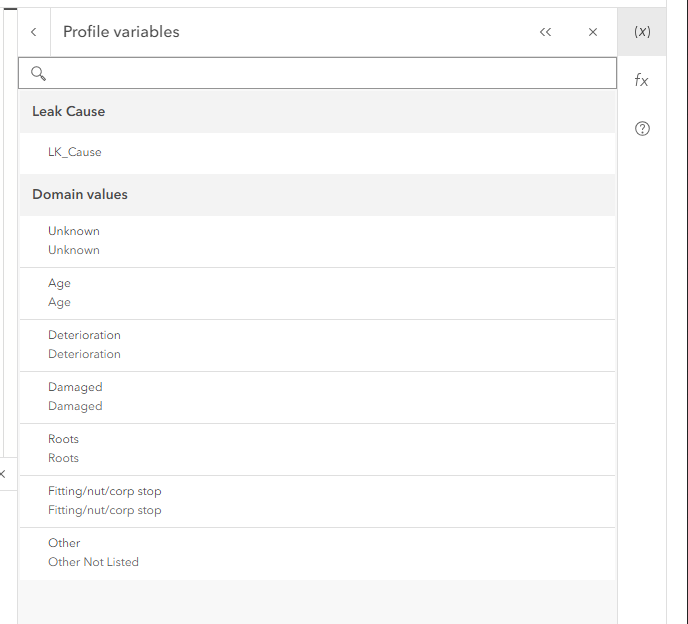Image resolution: width=688 pixels, height=624 pixels.
Task: Select the Damaged domain value
Action: click(x=75, y=397)
